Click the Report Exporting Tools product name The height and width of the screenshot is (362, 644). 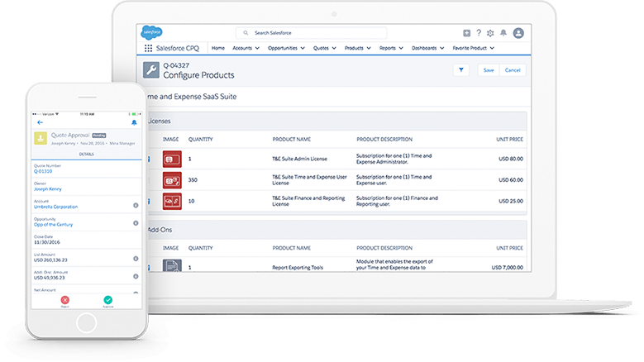tap(298, 268)
